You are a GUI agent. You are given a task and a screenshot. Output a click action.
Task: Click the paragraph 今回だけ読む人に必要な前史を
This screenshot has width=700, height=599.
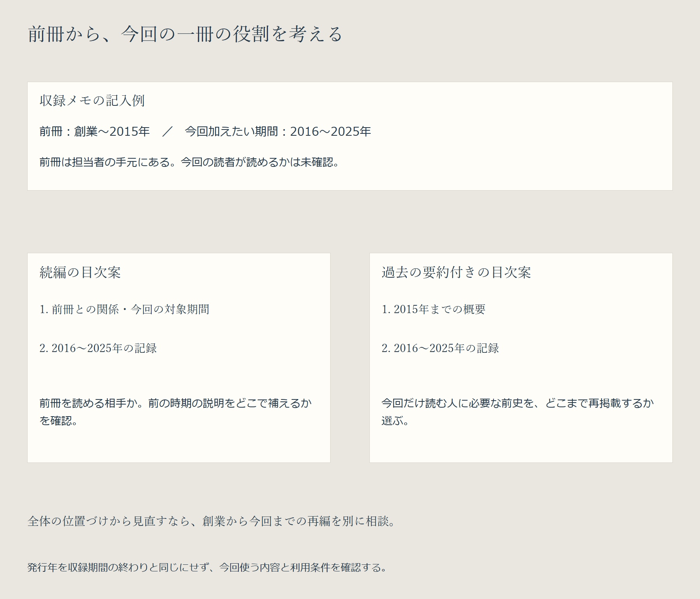[518, 412]
